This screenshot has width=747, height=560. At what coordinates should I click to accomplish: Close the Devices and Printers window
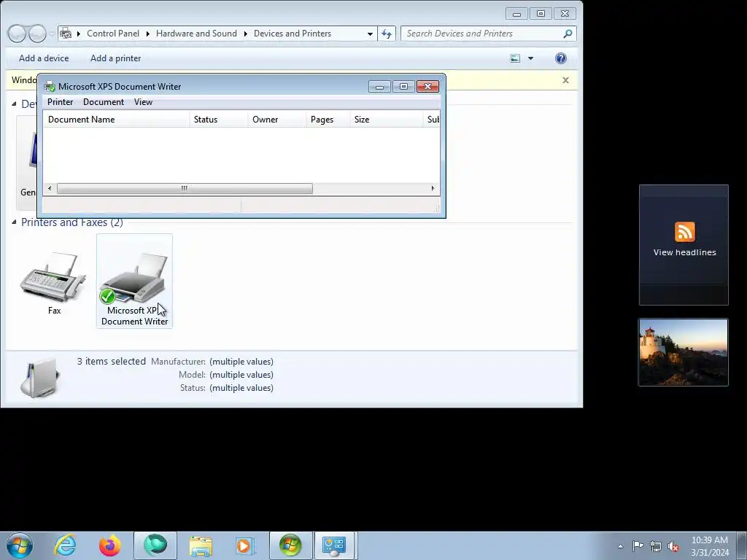point(565,14)
